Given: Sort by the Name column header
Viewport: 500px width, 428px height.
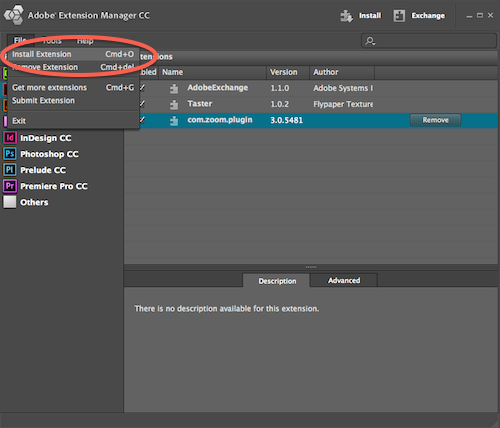Looking at the screenshot, I should [x=213, y=72].
